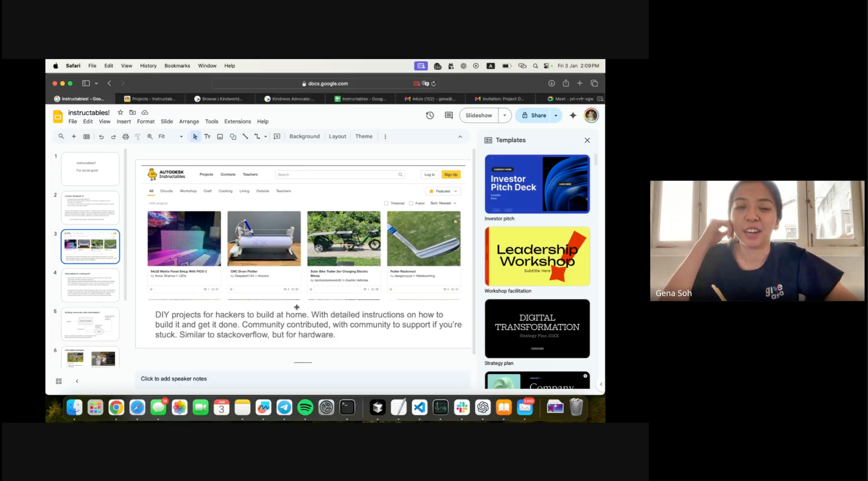This screenshot has height=481, width=868.
Task: Expand the Share options dropdown arrow
Action: pyautogui.click(x=556, y=116)
